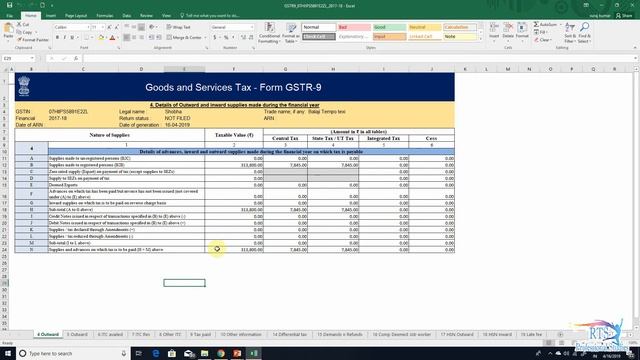Apply the Neutral cell style
This screenshot has height=360, width=640.
click(424, 27)
